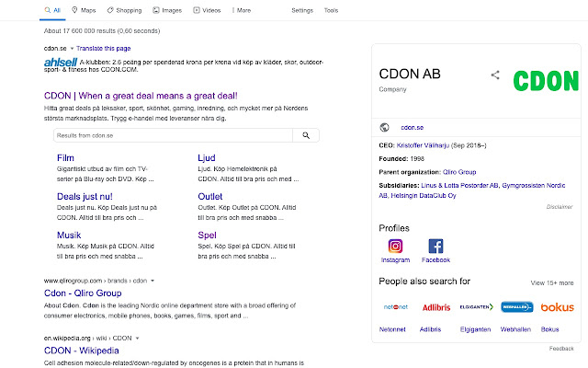The height and width of the screenshot is (368, 588).
Task: Open the Ljud sitelink
Action: point(207,158)
